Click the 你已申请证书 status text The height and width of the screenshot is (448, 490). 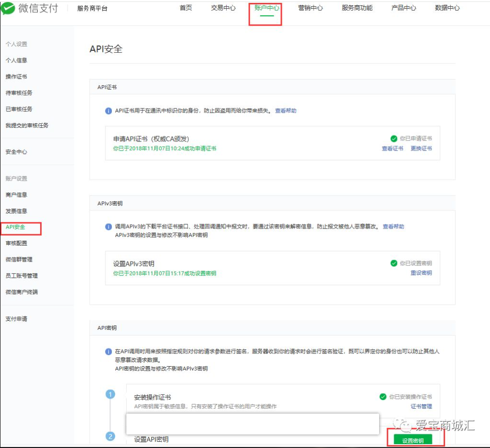click(x=416, y=139)
